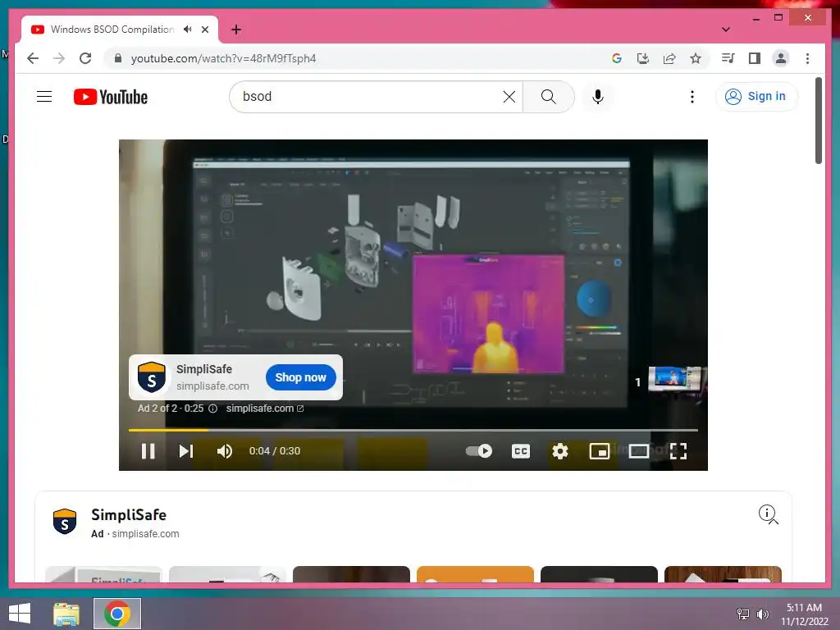Go back to the previous page
840x630 pixels.
pyautogui.click(x=33, y=58)
